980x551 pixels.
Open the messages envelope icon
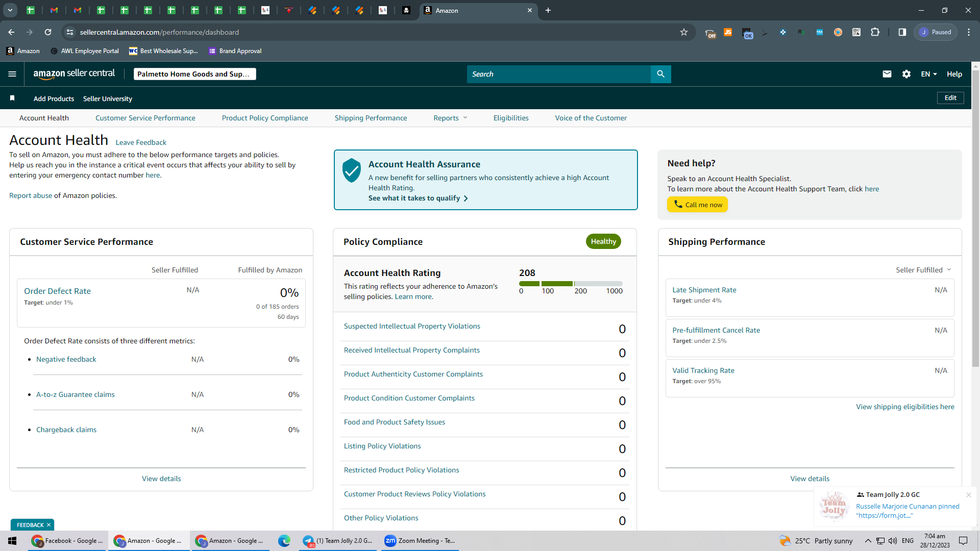pyautogui.click(x=887, y=74)
